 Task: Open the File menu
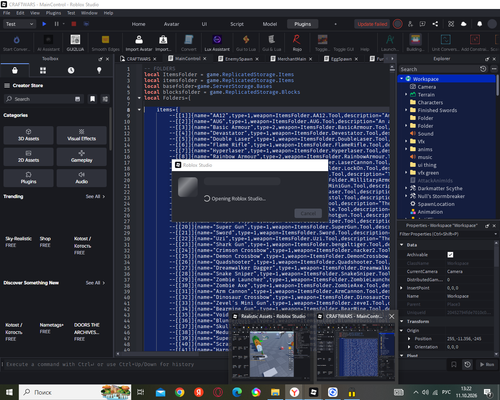[7, 13]
